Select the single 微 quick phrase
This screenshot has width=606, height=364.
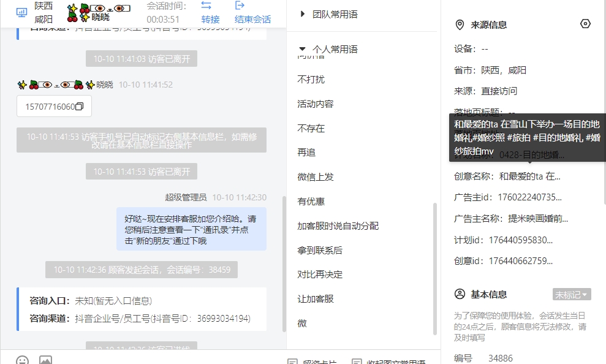click(302, 324)
